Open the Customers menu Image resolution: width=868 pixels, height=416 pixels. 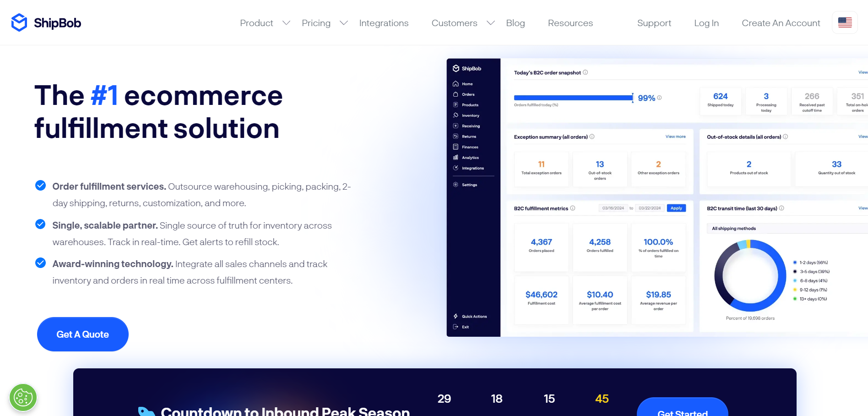tap(454, 23)
